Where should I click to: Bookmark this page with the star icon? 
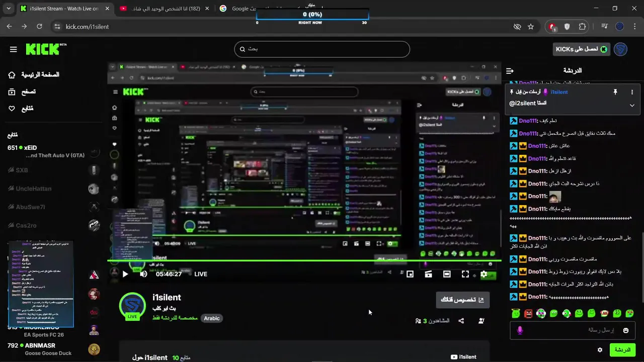point(530,27)
